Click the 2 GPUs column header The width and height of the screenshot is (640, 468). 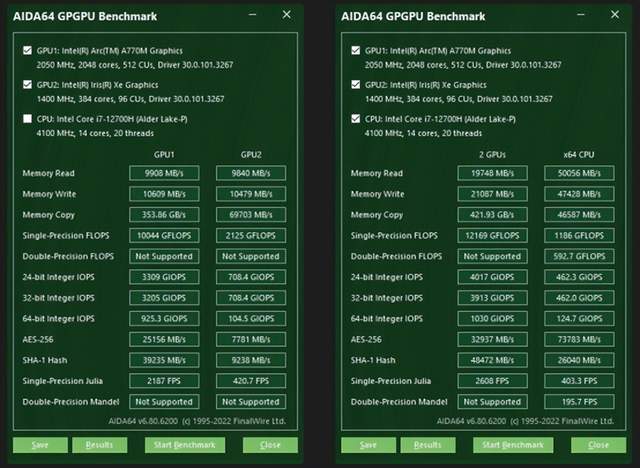pos(492,155)
